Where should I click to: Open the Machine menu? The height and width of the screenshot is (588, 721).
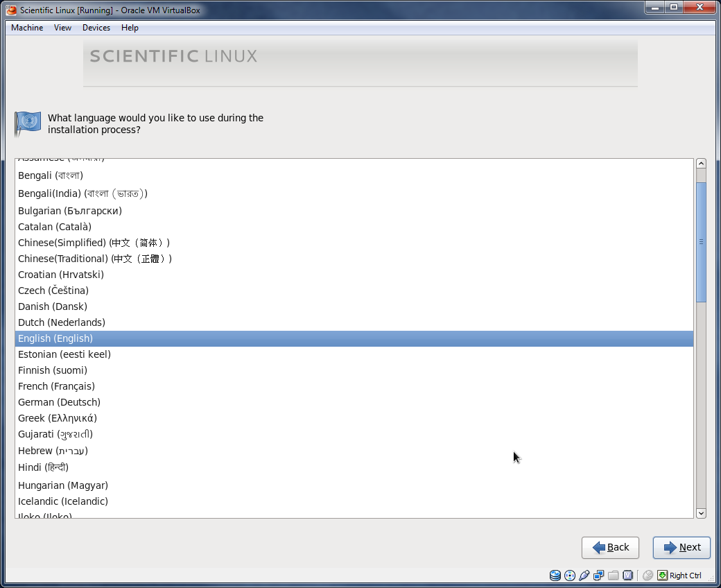(27, 28)
